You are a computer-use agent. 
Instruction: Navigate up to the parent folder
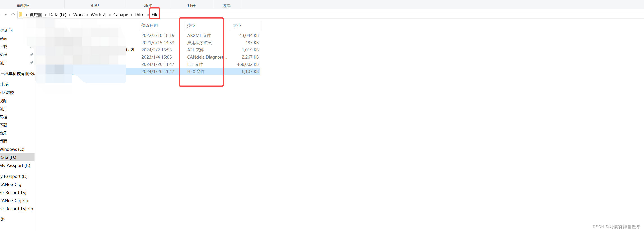coord(13,15)
